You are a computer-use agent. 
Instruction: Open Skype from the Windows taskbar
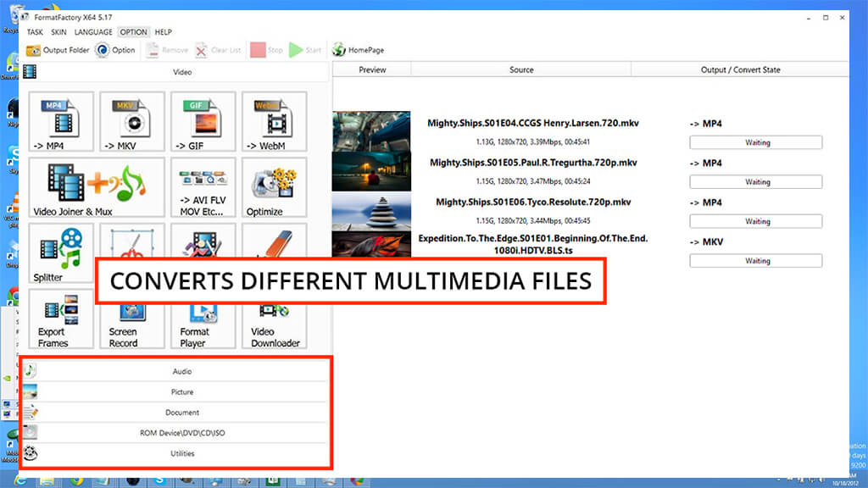(160, 480)
